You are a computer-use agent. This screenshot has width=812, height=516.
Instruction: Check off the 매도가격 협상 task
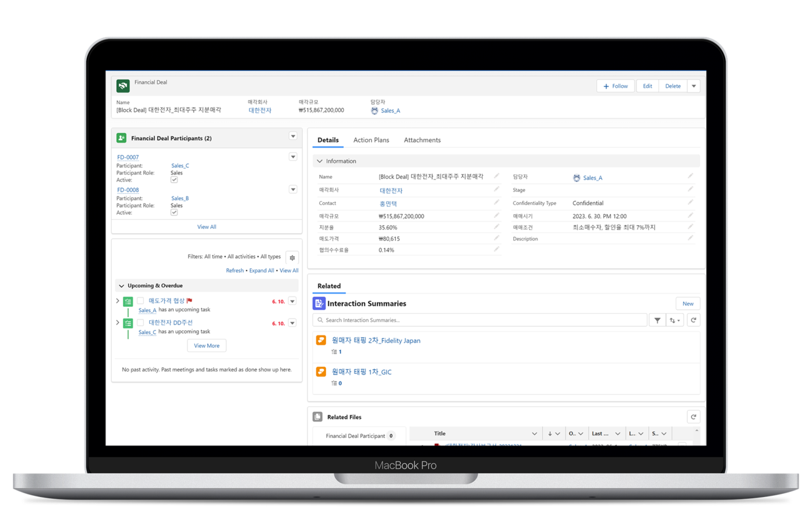pos(140,301)
